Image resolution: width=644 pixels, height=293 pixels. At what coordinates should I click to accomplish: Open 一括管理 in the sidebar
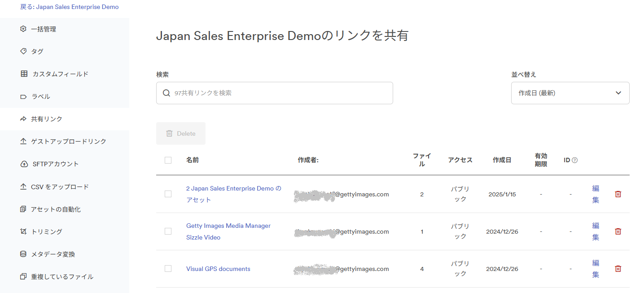click(65, 29)
